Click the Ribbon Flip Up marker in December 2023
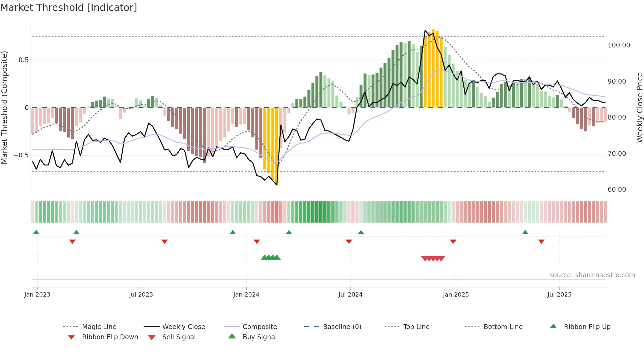 tap(233, 232)
